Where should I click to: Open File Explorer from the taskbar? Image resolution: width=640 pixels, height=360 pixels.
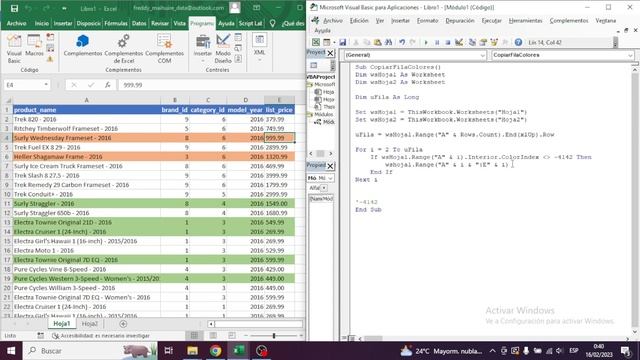coord(192,351)
